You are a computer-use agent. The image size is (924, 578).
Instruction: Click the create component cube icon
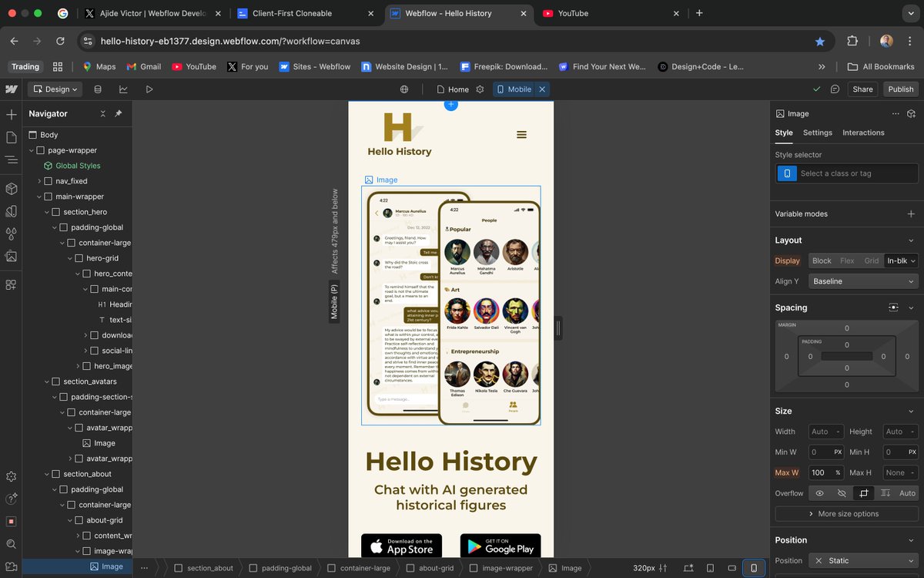[911, 113]
